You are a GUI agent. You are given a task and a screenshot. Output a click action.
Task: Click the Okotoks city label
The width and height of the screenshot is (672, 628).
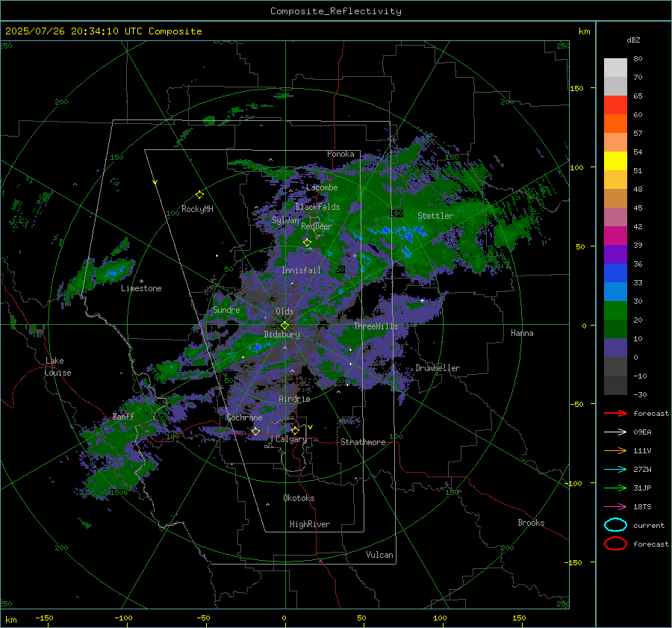(299, 498)
